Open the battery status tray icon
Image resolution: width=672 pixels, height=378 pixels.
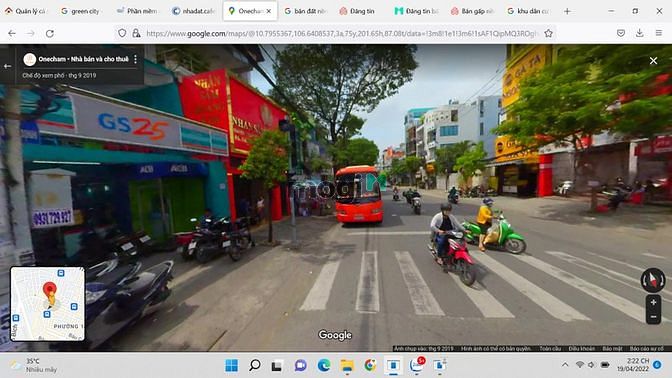click(x=605, y=365)
